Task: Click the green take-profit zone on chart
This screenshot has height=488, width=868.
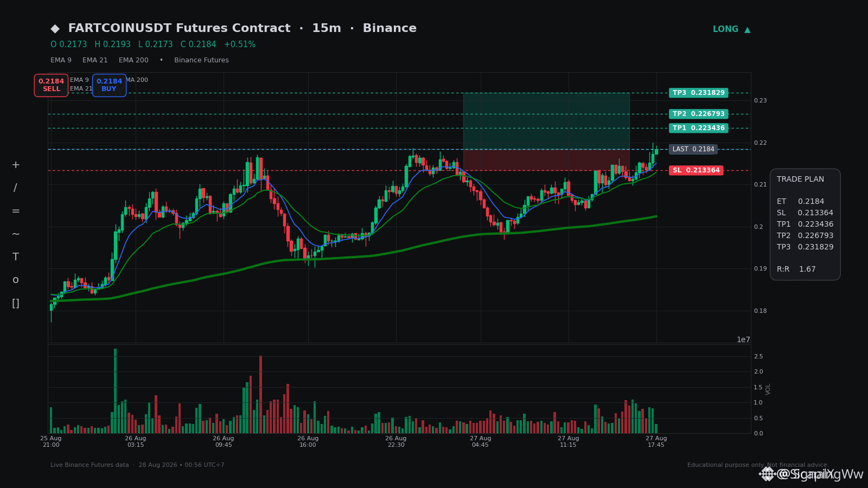Action: click(x=546, y=121)
